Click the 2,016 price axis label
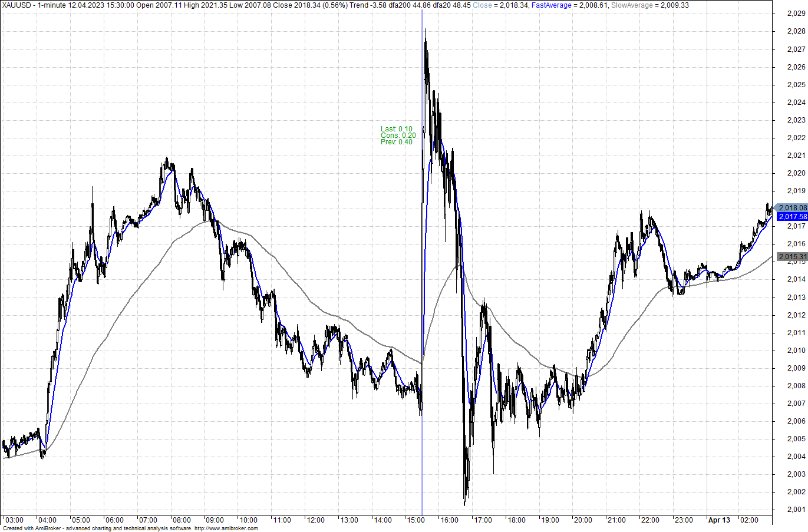808x532 pixels. tap(796, 244)
